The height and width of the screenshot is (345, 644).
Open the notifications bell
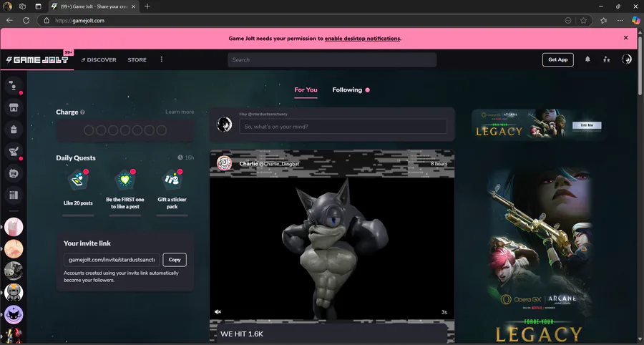tap(587, 59)
